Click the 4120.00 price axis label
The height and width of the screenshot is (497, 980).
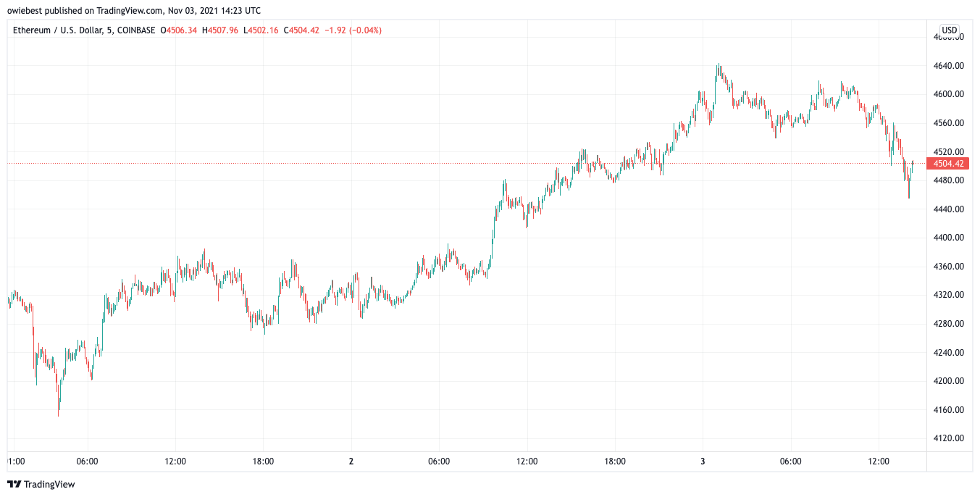pos(949,438)
